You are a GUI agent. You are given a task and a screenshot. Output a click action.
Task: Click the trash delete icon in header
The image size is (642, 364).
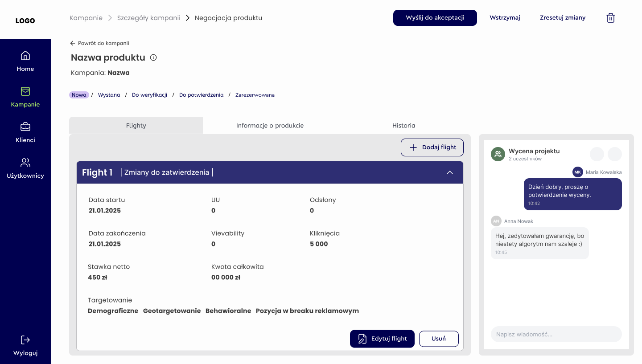pyautogui.click(x=611, y=18)
